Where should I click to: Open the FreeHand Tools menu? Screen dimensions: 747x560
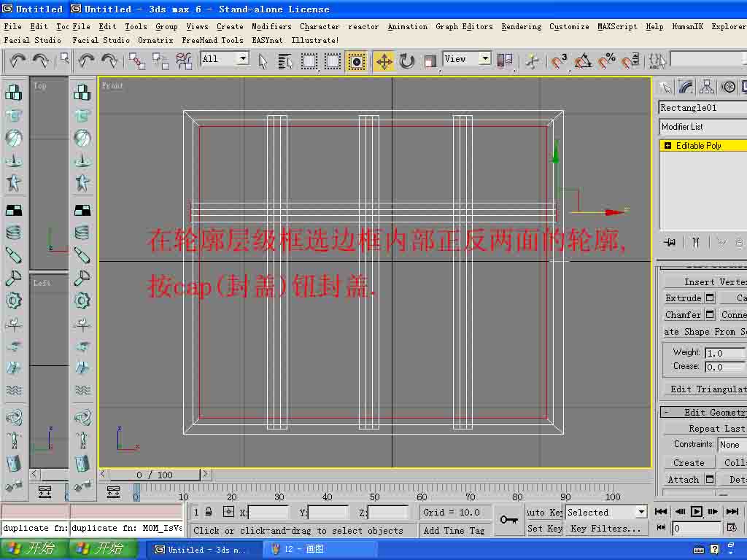(212, 41)
